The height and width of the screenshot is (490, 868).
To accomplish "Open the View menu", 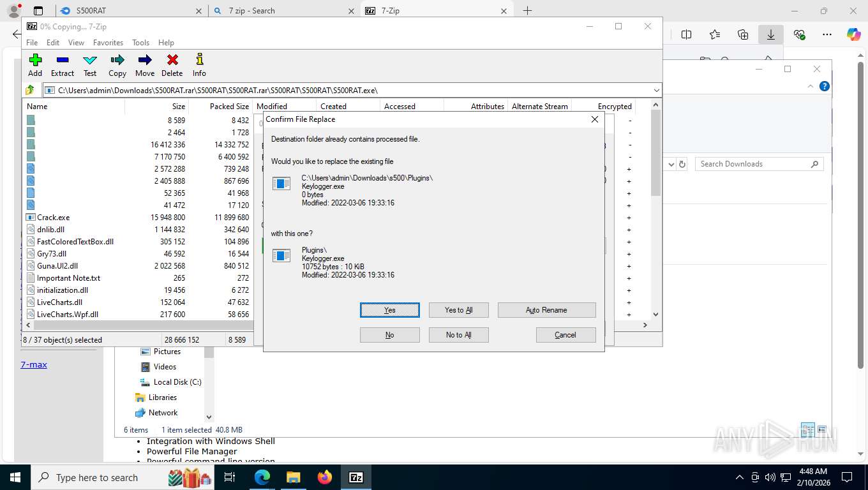I will pos(76,43).
